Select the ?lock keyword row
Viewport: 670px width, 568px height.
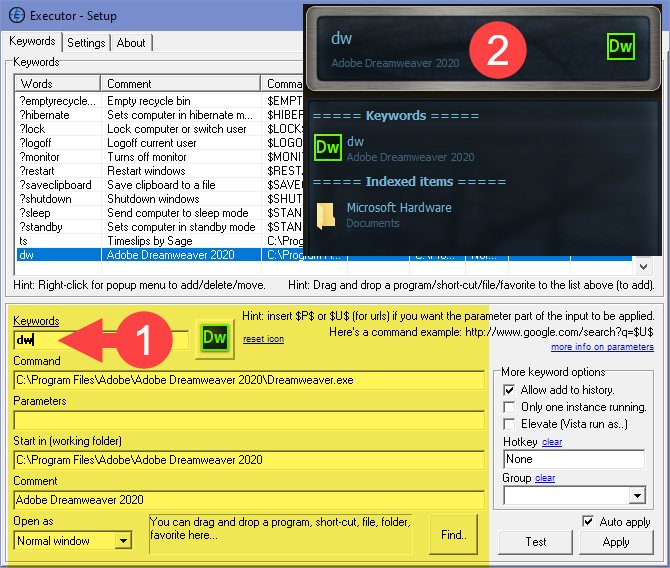158,129
